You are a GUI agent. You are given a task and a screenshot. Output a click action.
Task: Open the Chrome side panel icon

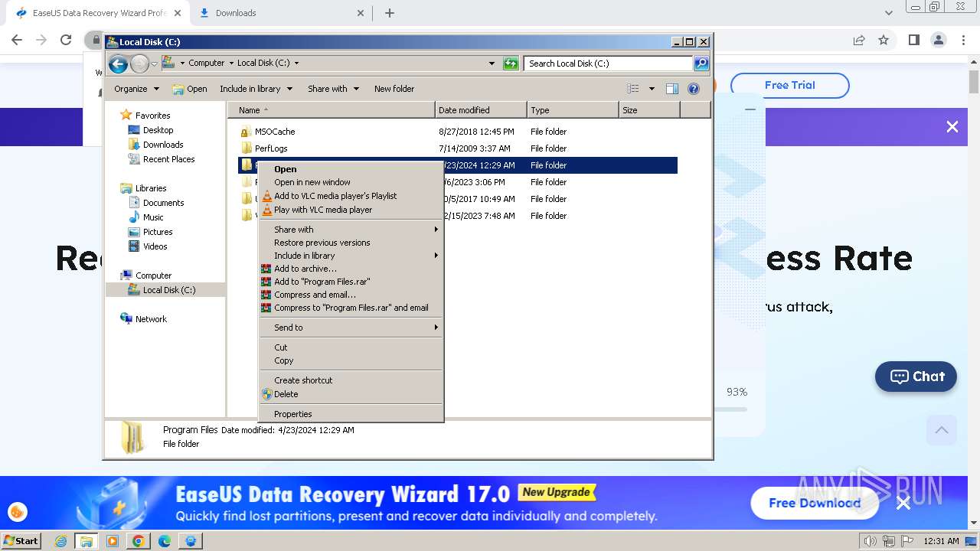pyautogui.click(x=913, y=40)
